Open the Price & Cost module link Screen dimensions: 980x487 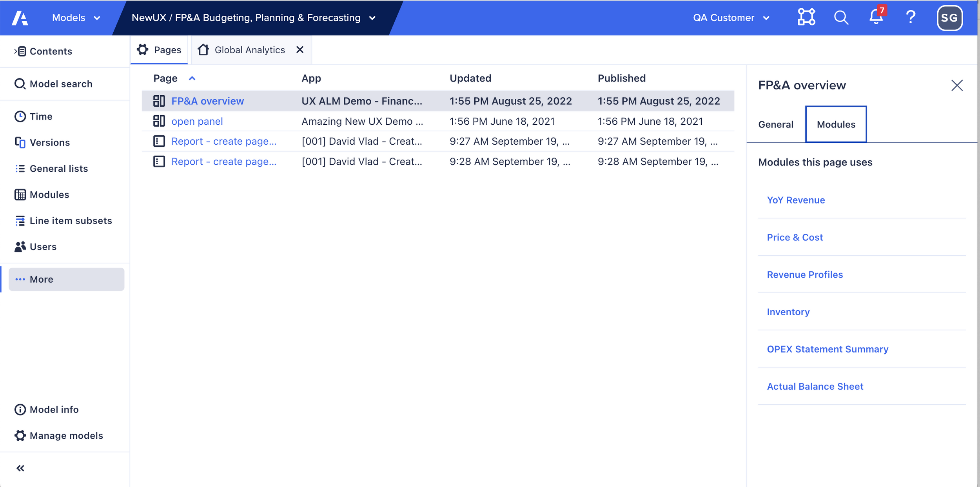click(795, 237)
